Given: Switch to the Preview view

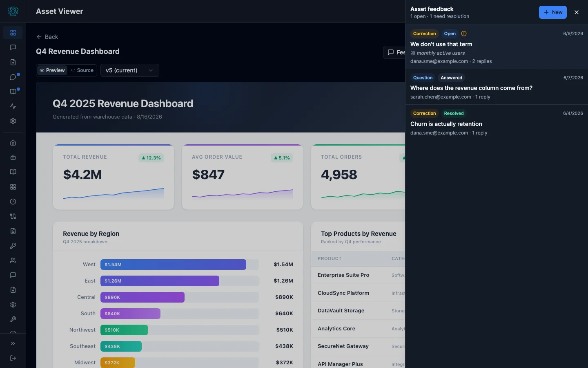Looking at the screenshot, I should [52, 70].
